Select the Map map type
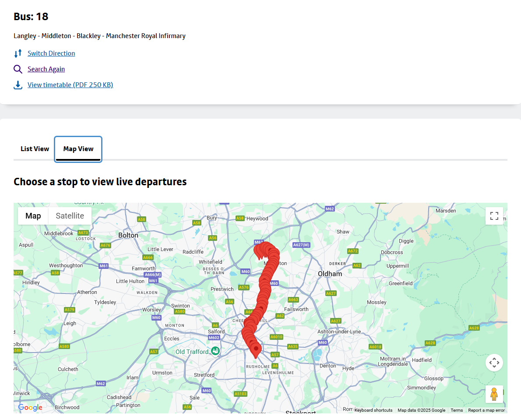The width and height of the screenshot is (521, 420). 33,216
